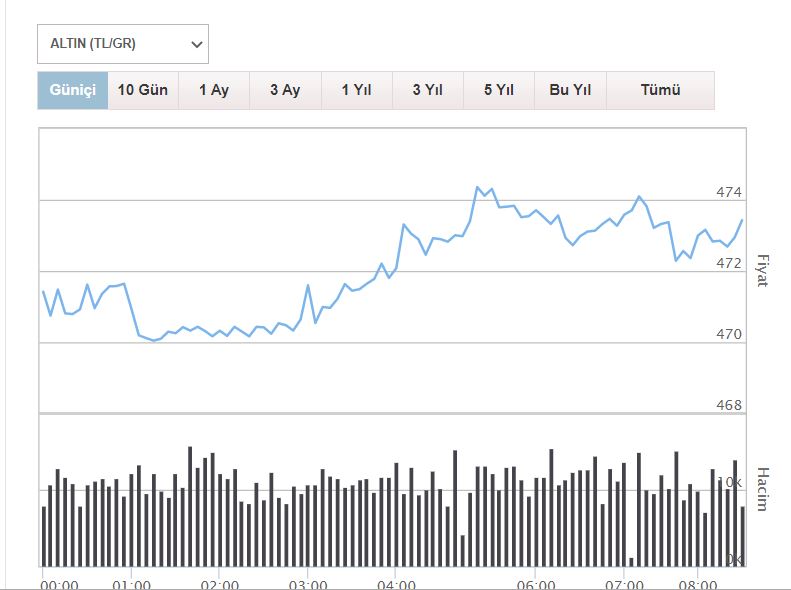Click the highest peak of the price line
This screenshot has height=590, width=791.
tap(478, 187)
